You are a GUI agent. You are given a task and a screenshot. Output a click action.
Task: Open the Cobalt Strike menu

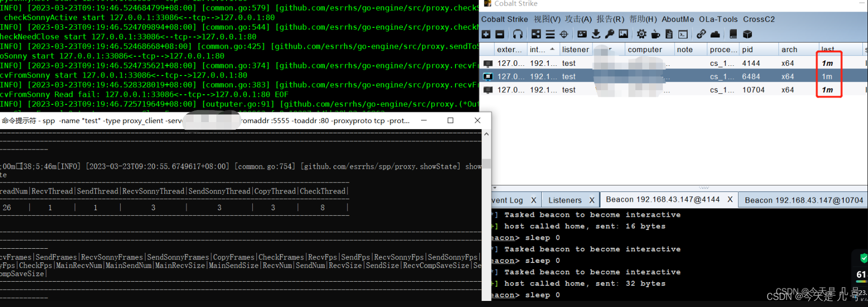[x=504, y=19]
